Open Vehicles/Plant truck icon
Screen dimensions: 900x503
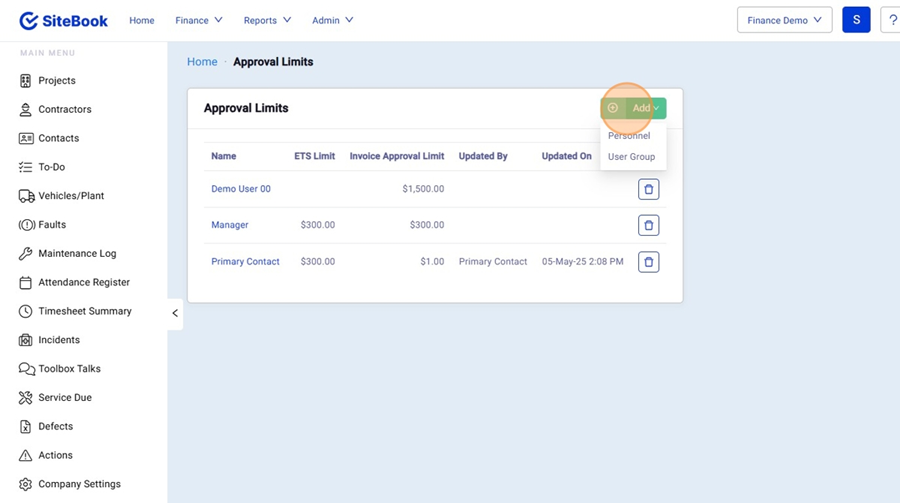pyautogui.click(x=26, y=196)
